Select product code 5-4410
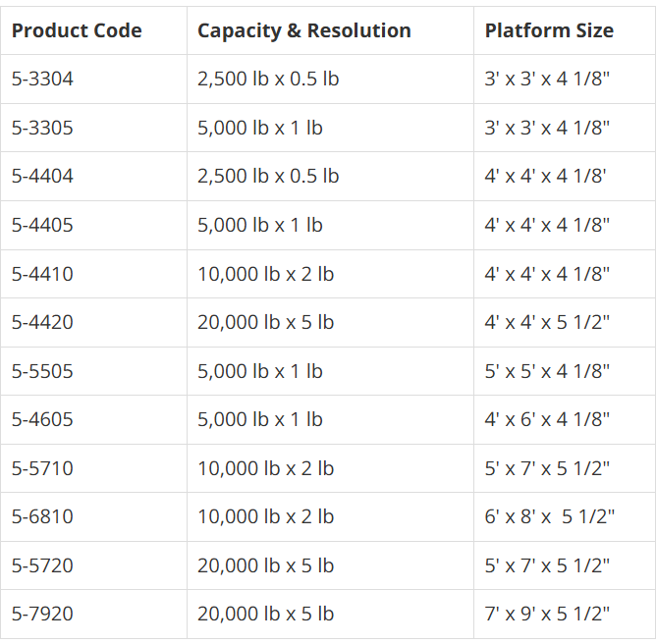The image size is (656, 644). click(42, 274)
